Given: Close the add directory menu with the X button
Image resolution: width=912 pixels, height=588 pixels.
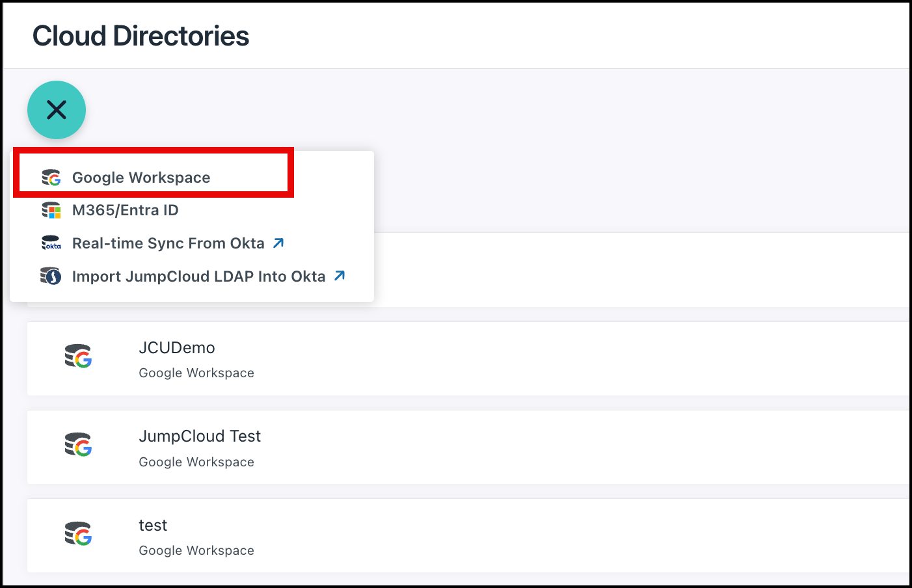Looking at the screenshot, I should [57, 110].
